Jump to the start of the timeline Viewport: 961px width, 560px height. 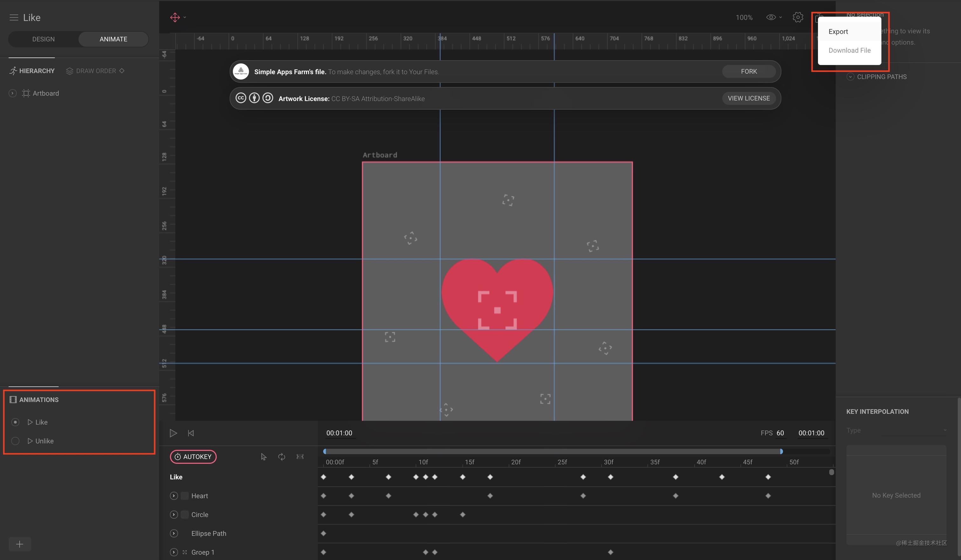191,433
